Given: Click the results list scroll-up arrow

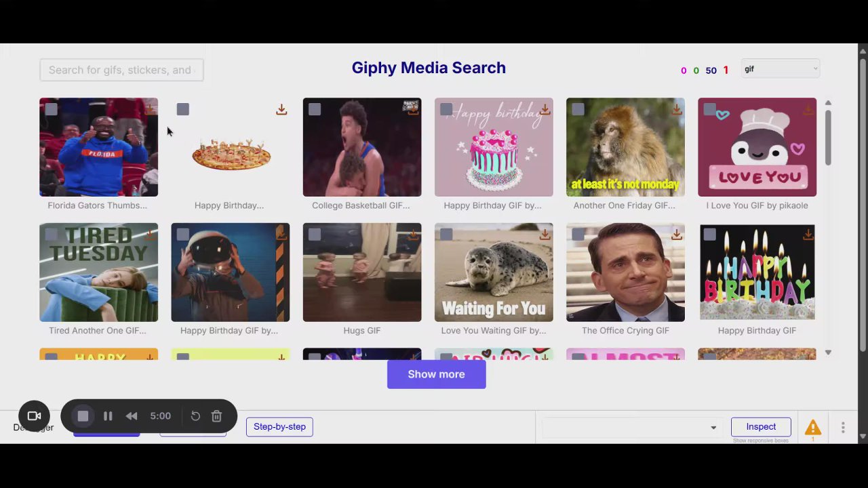Looking at the screenshot, I should [828, 103].
